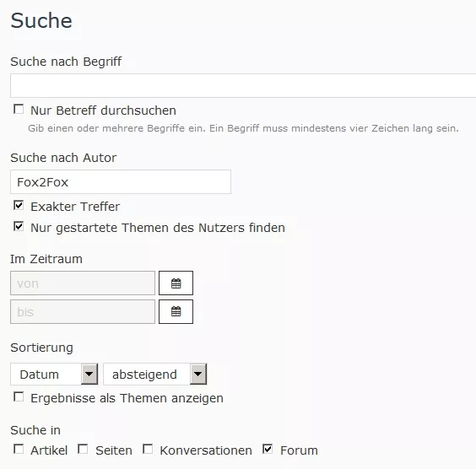Focus the 'Suche nach Begriff' text field
Screen dimensions: 476x469
pos(243,85)
